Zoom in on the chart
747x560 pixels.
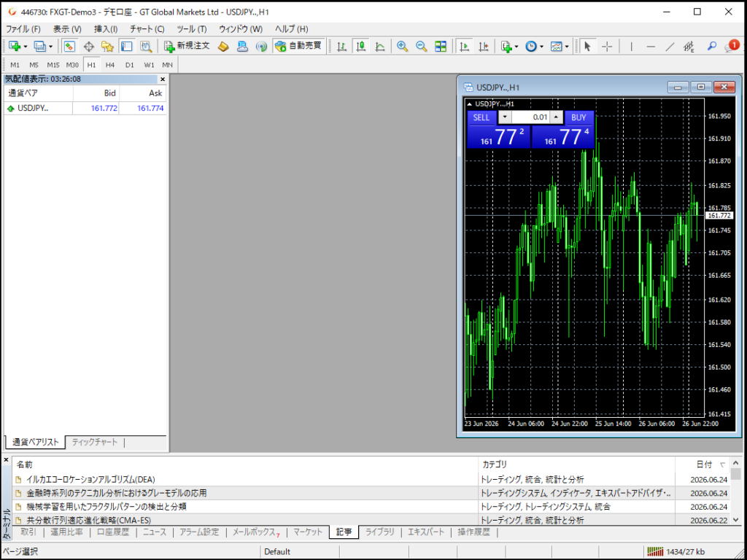tap(403, 46)
